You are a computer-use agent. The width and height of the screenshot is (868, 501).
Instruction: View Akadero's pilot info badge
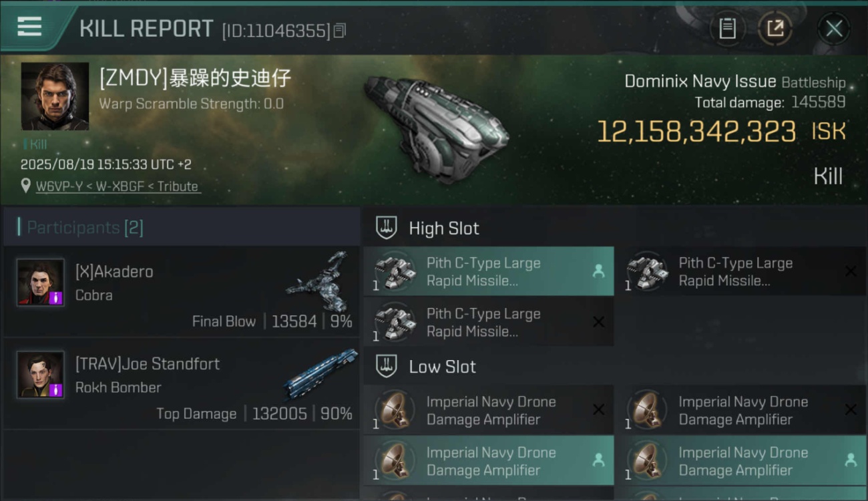click(x=56, y=298)
